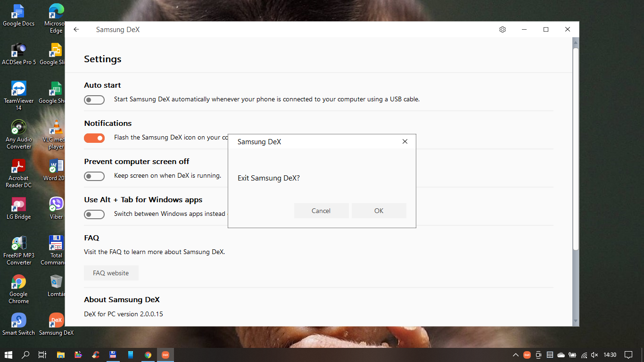Select Acrobat Reader DC desktop icon
644x362 pixels.
pos(18,173)
